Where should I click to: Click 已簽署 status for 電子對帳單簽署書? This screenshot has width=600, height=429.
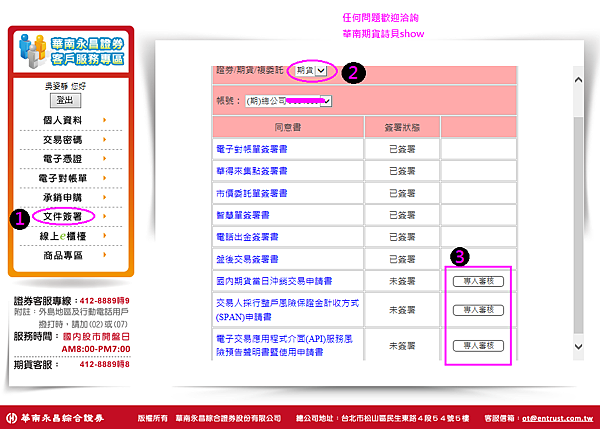tap(402, 149)
